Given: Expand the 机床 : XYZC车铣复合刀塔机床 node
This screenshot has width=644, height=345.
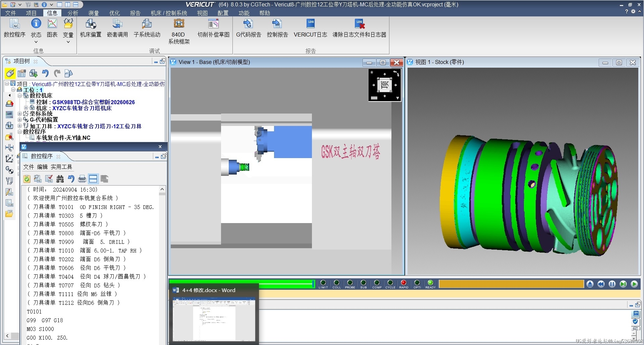Looking at the screenshot, I should click(x=26, y=108).
